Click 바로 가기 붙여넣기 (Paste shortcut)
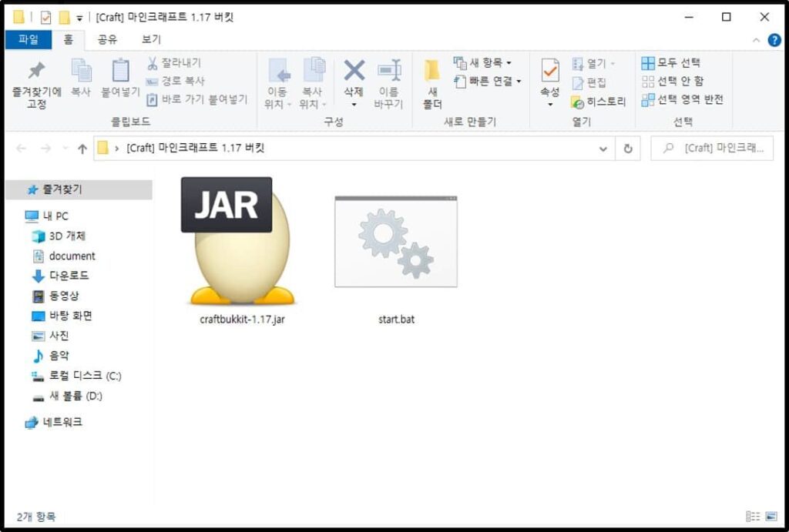The height and width of the screenshot is (532, 789). [197, 99]
